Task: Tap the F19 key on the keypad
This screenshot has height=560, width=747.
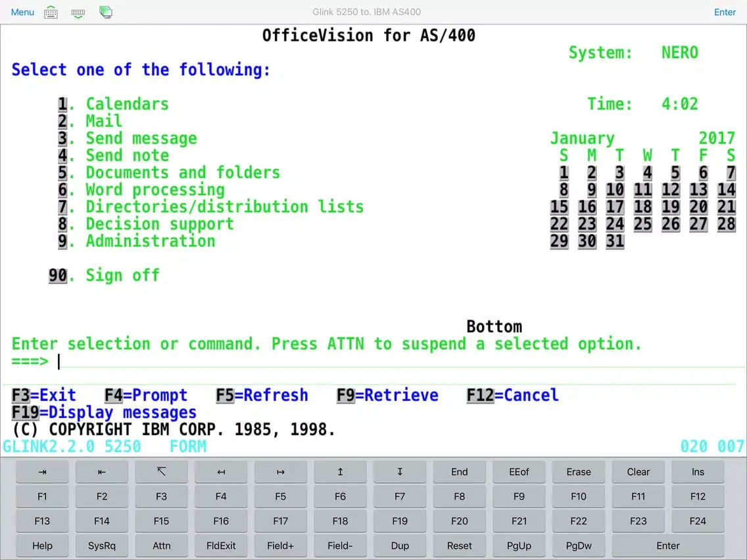Action: (400, 521)
